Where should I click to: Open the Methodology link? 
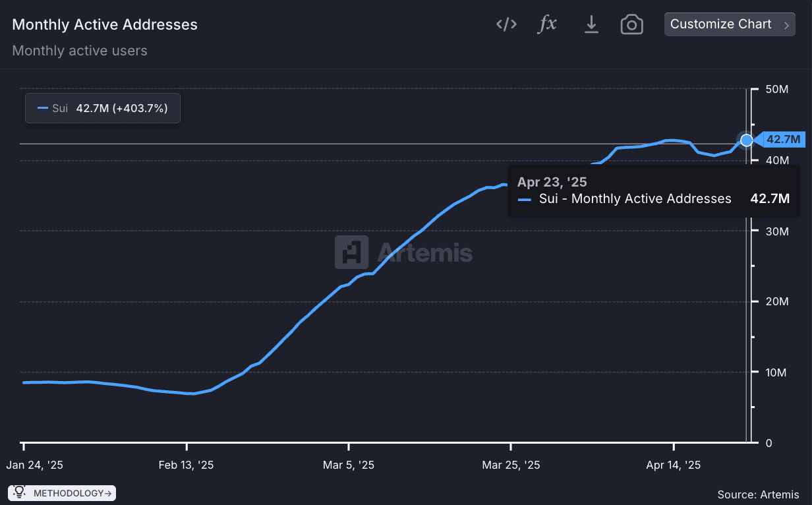(61, 492)
